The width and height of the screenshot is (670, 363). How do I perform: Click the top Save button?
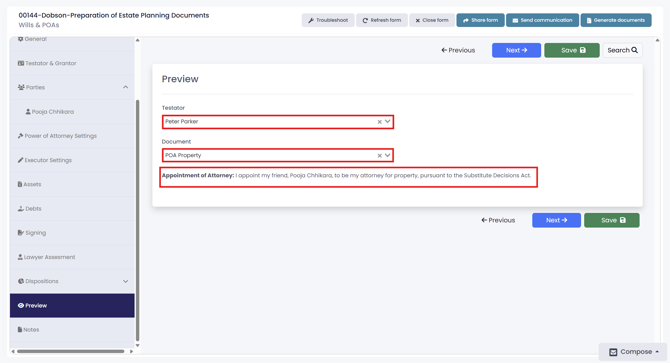pos(572,50)
